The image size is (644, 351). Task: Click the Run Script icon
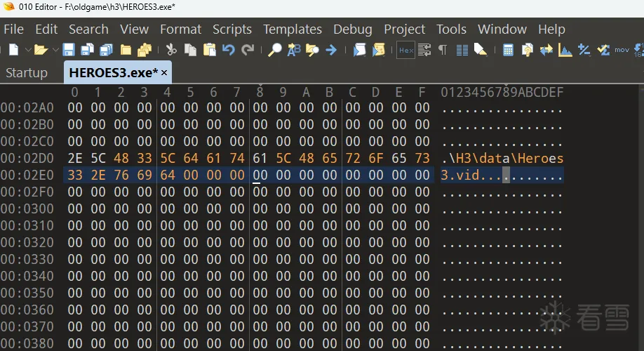click(360, 50)
